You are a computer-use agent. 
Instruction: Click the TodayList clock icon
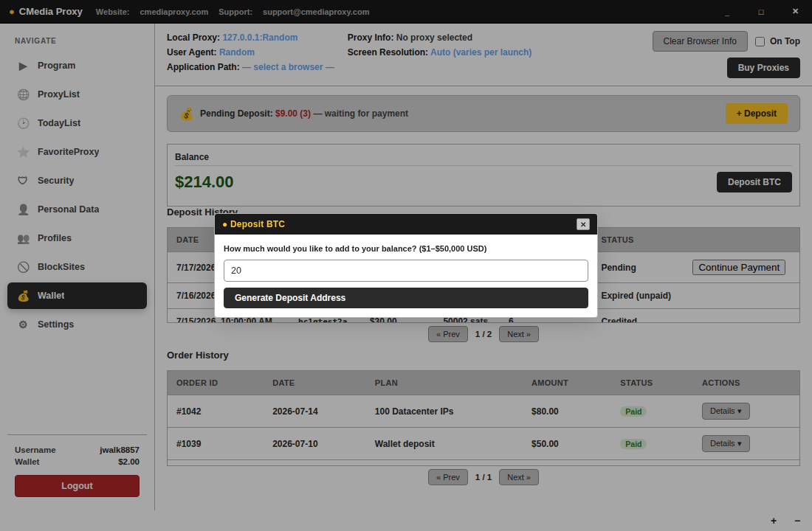24,123
